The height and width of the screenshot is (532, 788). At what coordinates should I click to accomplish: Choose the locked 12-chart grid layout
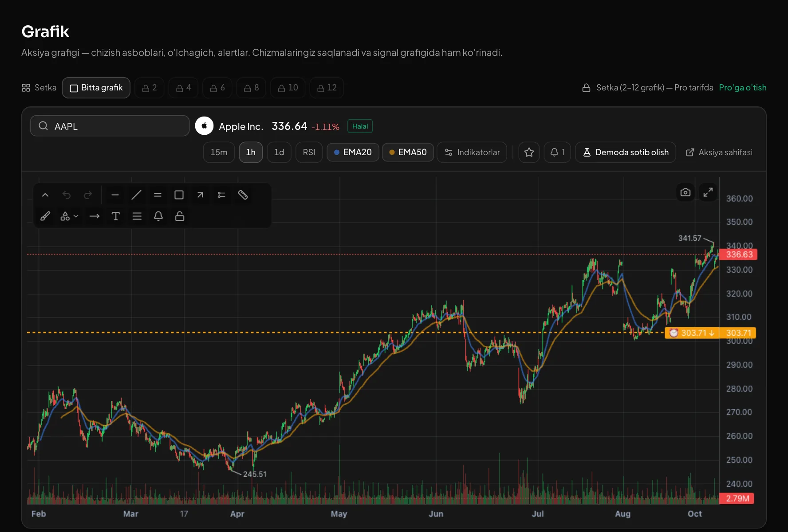click(327, 88)
